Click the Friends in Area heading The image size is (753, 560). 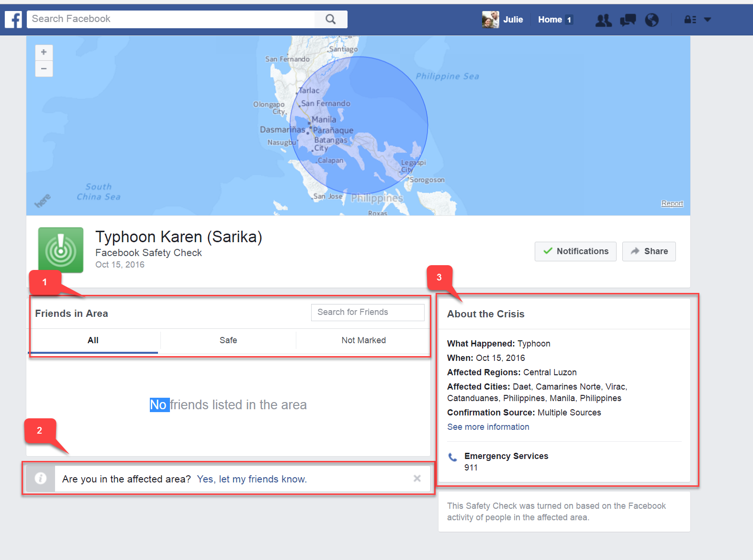71,314
